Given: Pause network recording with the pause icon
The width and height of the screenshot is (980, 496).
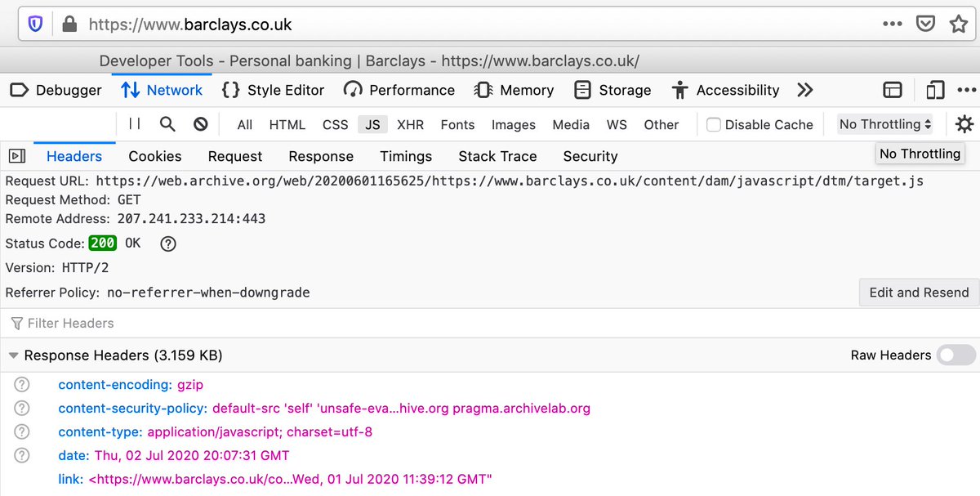Looking at the screenshot, I should [135, 124].
